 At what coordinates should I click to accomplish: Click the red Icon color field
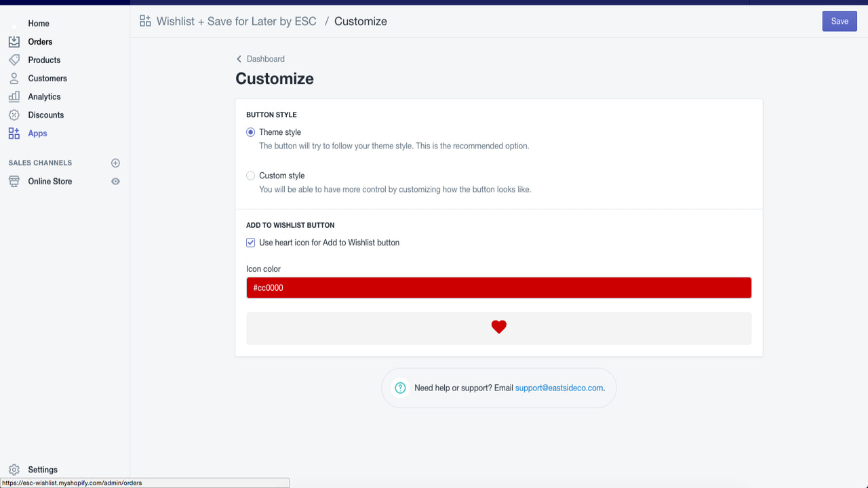click(499, 287)
